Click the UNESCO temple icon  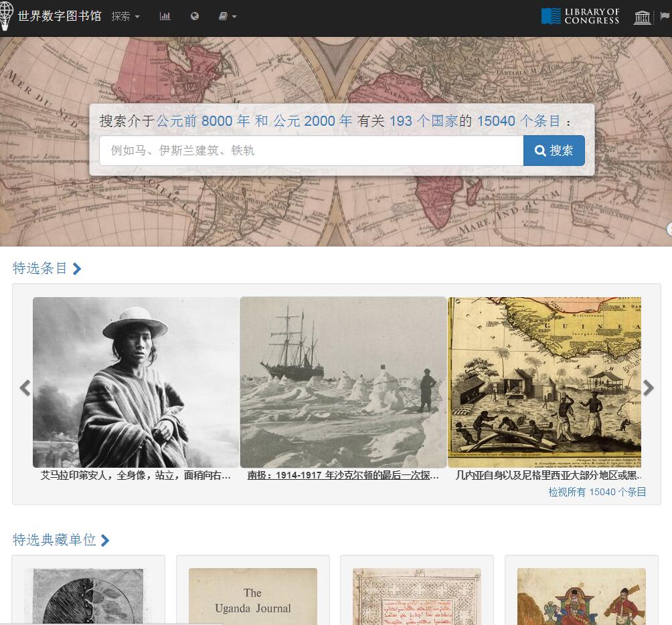[x=642, y=17]
